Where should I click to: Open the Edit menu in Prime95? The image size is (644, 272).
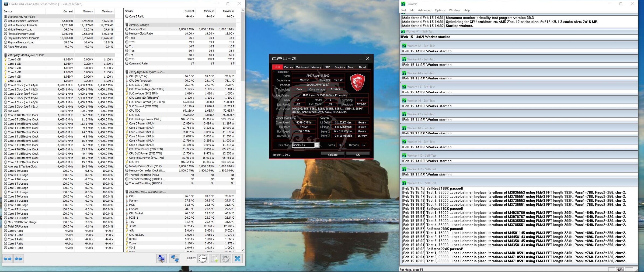pyautogui.click(x=412, y=10)
